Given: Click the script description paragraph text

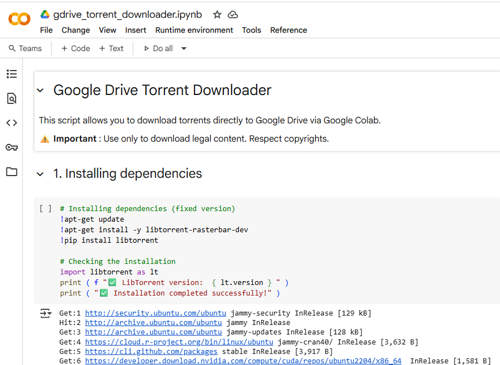Looking at the screenshot, I should [210, 120].
